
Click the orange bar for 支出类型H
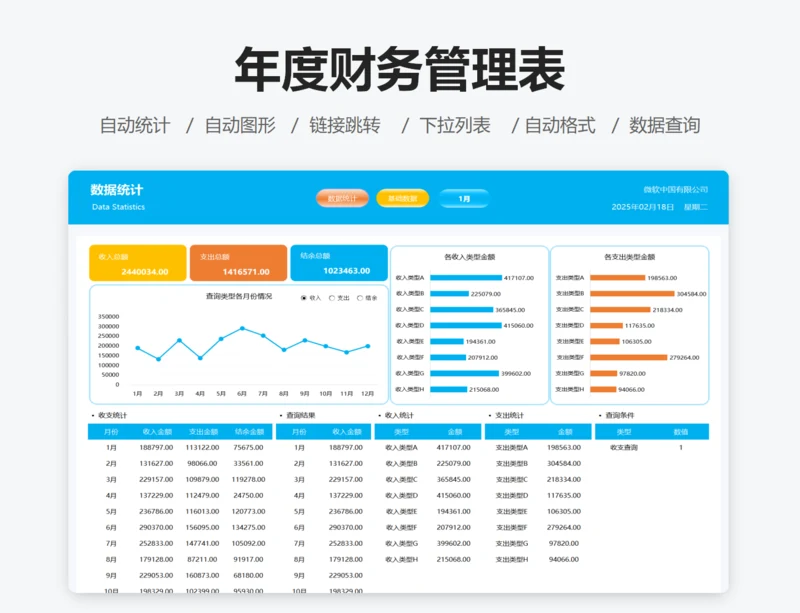point(603,389)
